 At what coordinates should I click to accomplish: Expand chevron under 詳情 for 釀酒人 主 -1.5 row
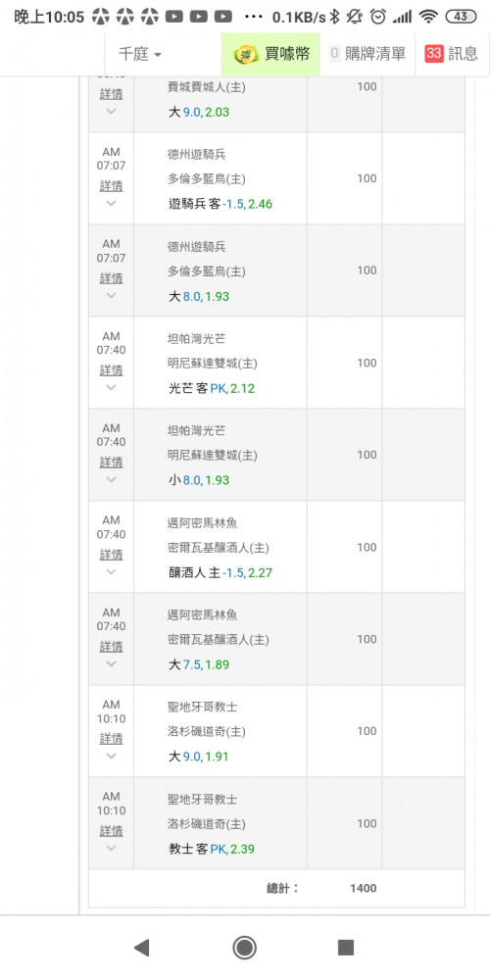(x=112, y=572)
